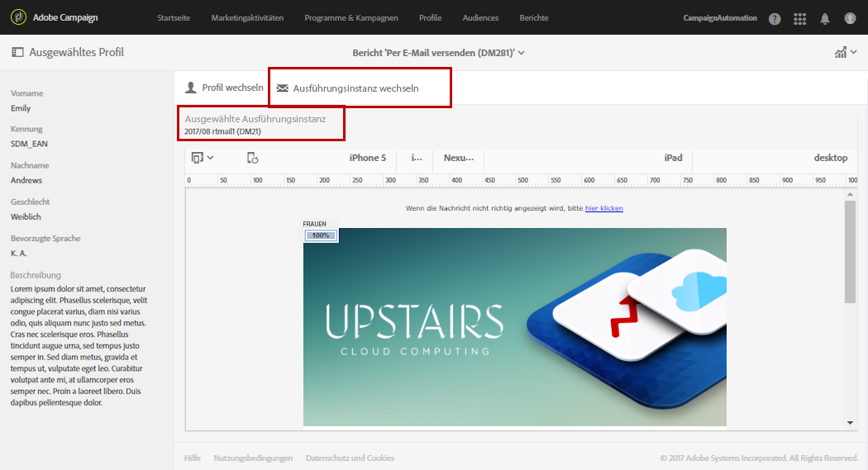Open the notifications bell icon

pyautogui.click(x=825, y=19)
